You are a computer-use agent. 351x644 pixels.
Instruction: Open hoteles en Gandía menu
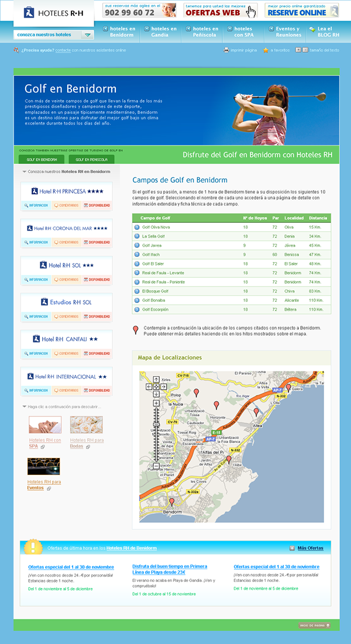click(x=161, y=32)
